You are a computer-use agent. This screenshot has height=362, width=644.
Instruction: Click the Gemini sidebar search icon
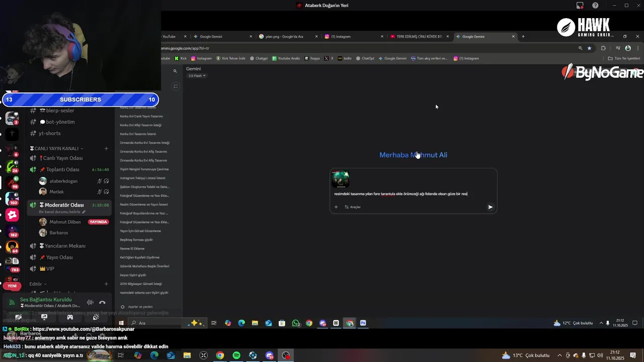click(x=175, y=71)
